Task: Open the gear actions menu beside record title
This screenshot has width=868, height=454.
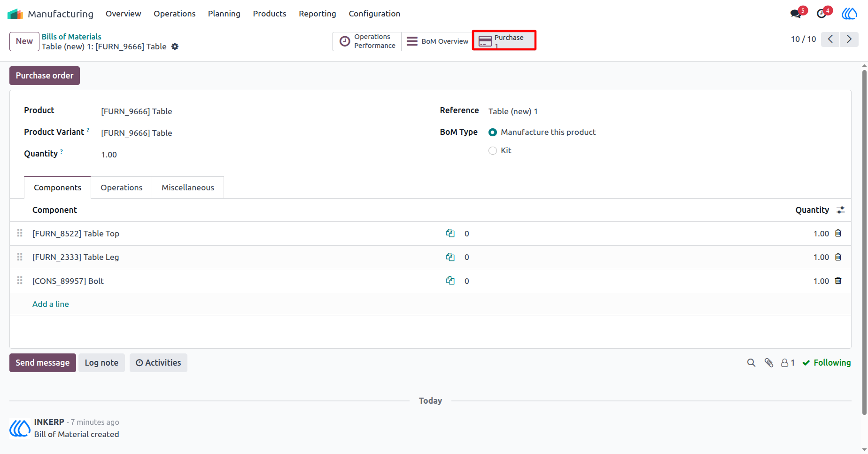Action: 175,47
